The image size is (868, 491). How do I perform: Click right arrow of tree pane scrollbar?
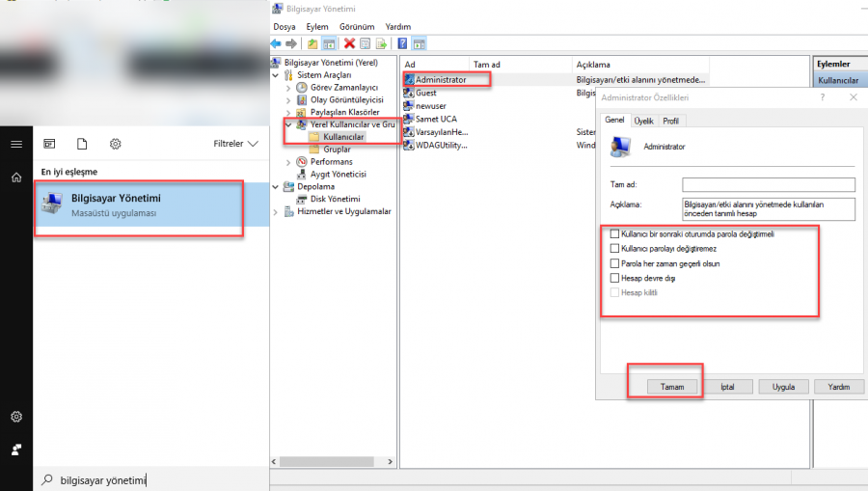(391, 461)
